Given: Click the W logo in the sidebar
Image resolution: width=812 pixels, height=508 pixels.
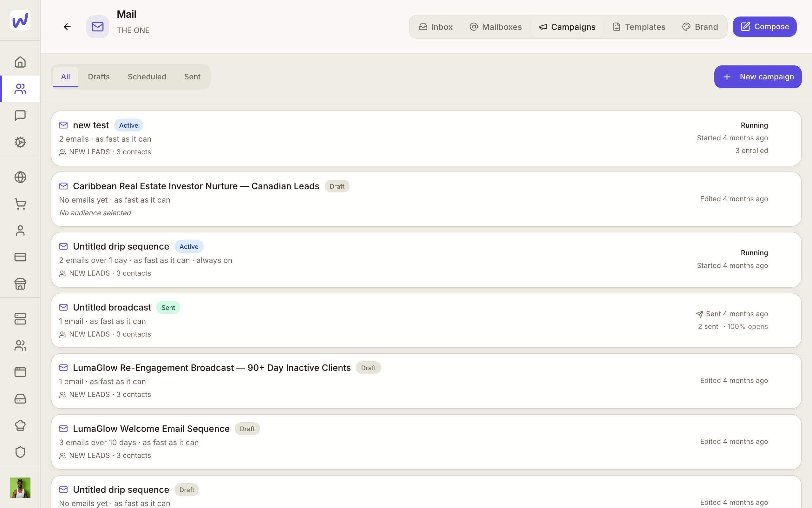Looking at the screenshot, I should point(20,20).
